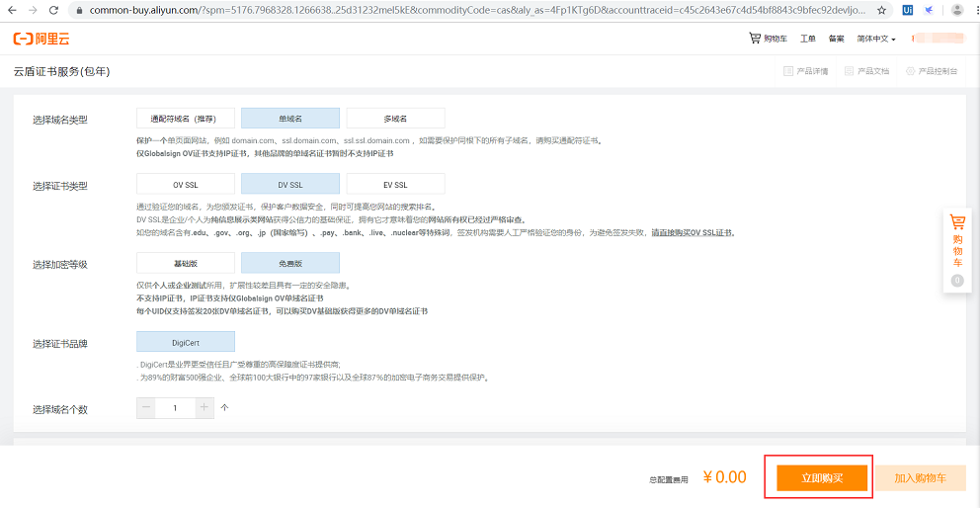Viewport: 980px width, 508px height.
Task: Pick the OV SSL certificate type
Action: pos(186,185)
